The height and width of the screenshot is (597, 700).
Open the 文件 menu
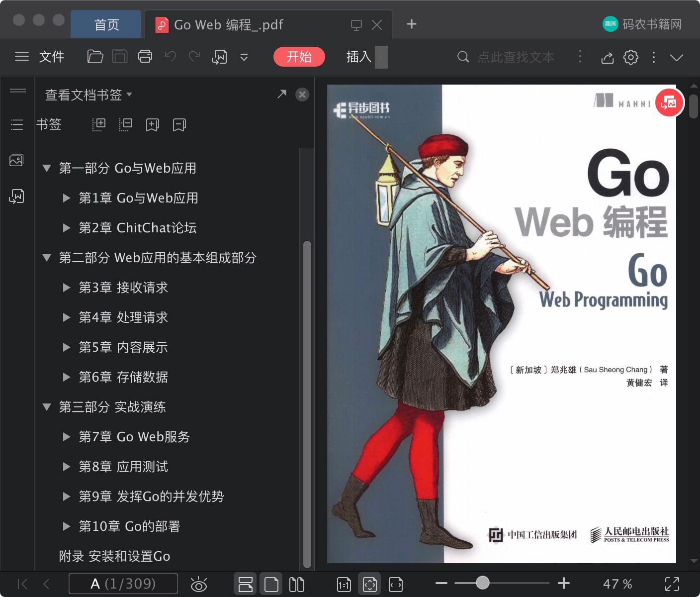[x=52, y=57]
